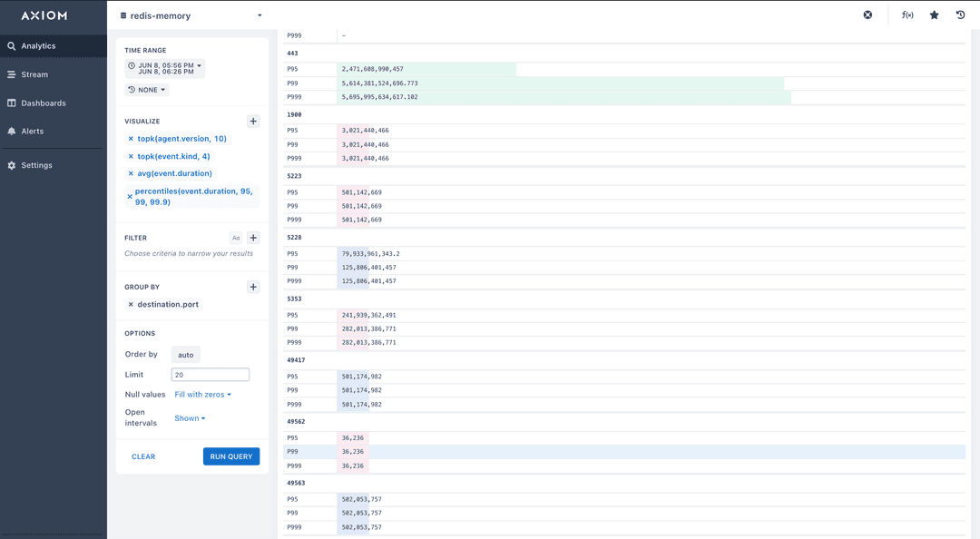This screenshot has height=539, width=980.
Task: Open the Fill with zeros dropdown
Action: pyautogui.click(x=201, y=394)
